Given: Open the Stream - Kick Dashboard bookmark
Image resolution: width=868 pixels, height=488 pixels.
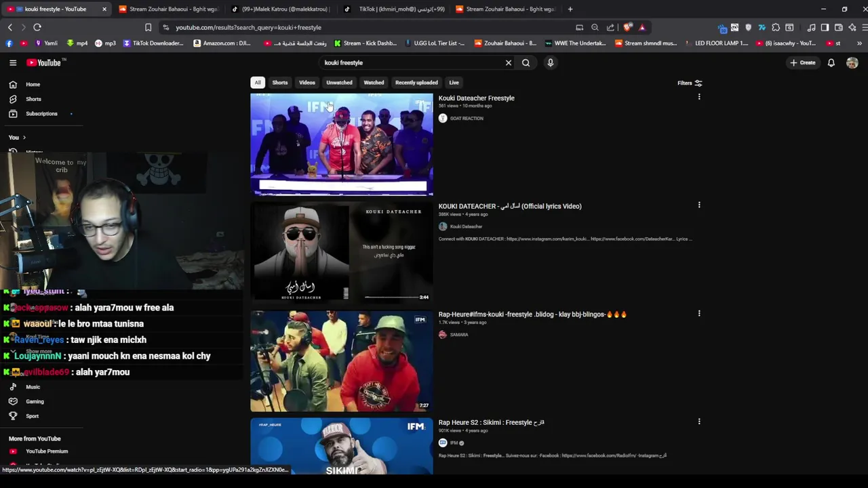Looking at the screenshot, I should (x=365, y=43).
